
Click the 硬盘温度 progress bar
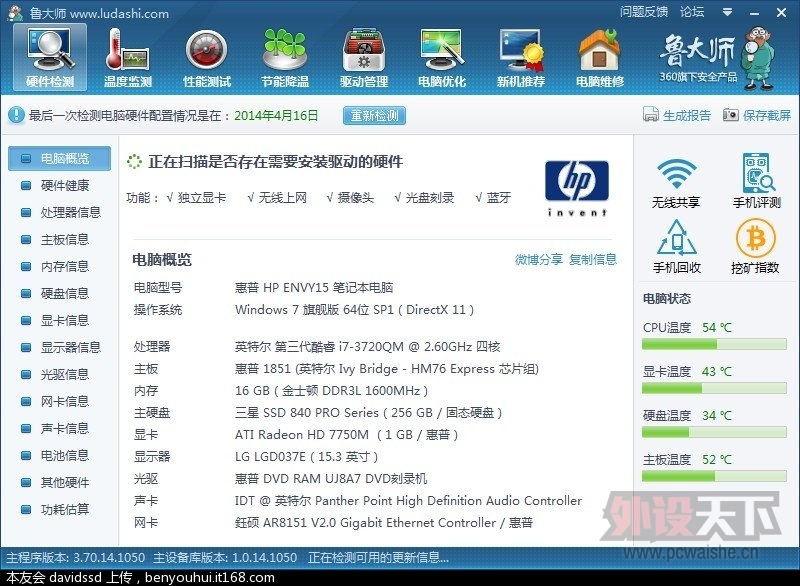pyautogui.click(x=714, y=433)
